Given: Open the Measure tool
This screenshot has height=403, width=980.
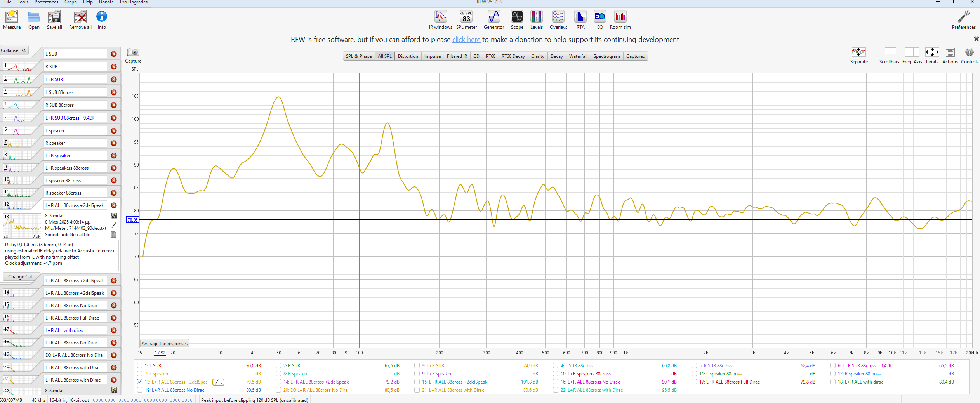Looking at the screenshot, I should pyautogui.click(x=12, y=20).
